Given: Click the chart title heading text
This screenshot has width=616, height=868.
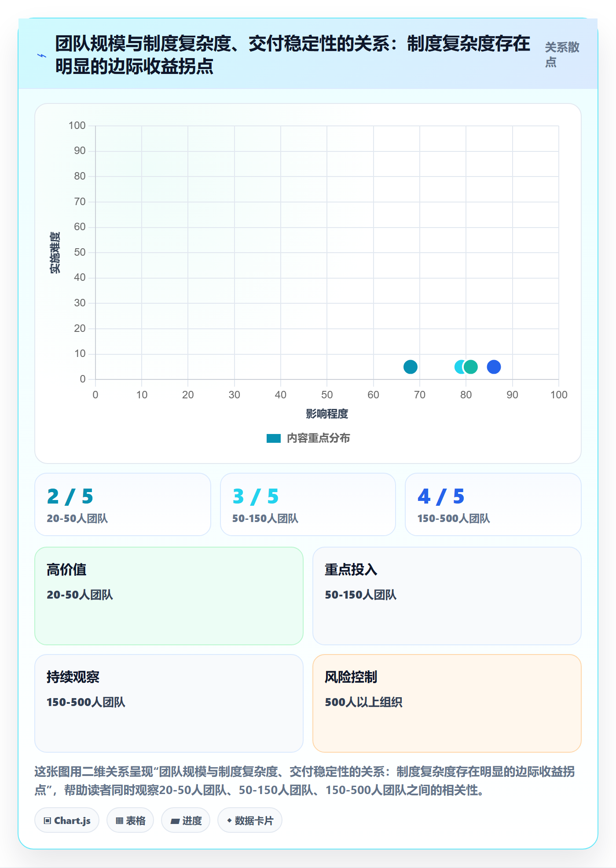Looking at the screenshot, I should [293, 55].
